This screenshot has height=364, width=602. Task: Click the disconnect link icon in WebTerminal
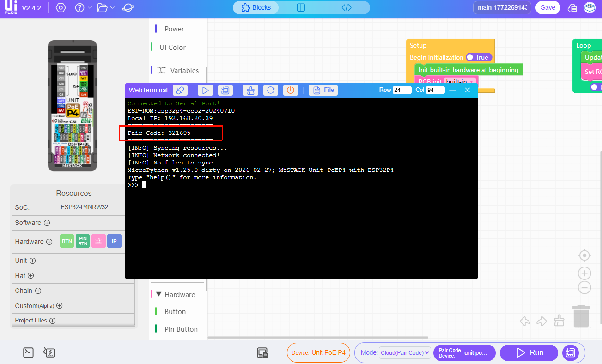tap(180, 90)
